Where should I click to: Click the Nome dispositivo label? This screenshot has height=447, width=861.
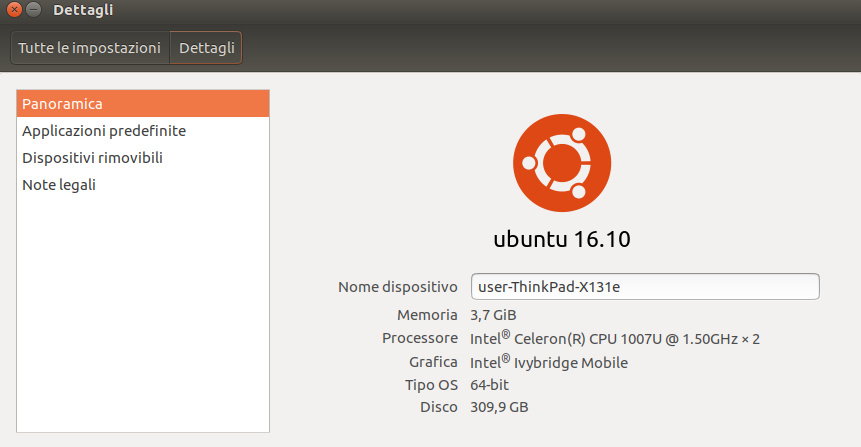(x=398, y=287)
